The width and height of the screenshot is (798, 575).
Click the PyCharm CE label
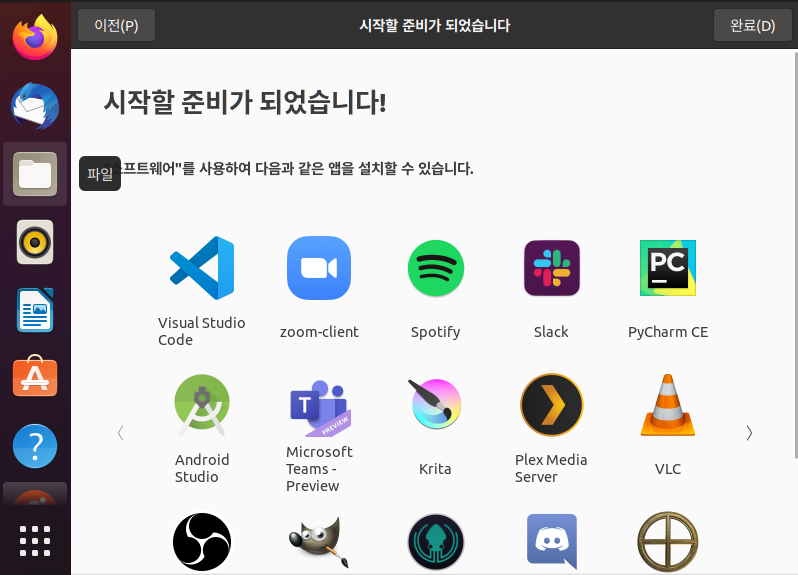point(668,332)
